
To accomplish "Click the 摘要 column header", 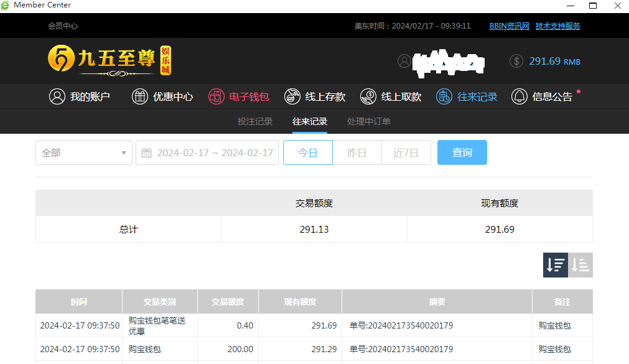I will pyautogui.click(x=437, y=301).
